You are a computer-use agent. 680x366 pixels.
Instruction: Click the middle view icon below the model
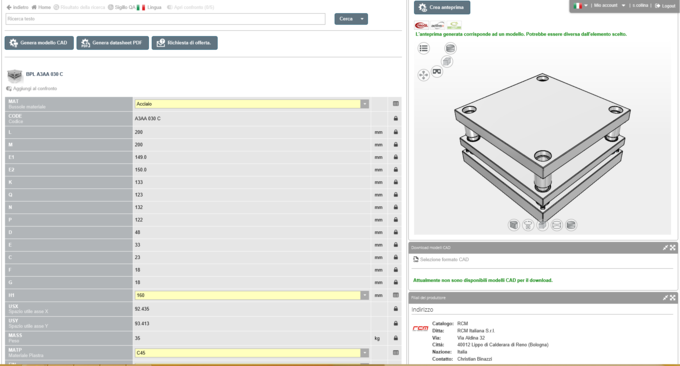point(542,225)
